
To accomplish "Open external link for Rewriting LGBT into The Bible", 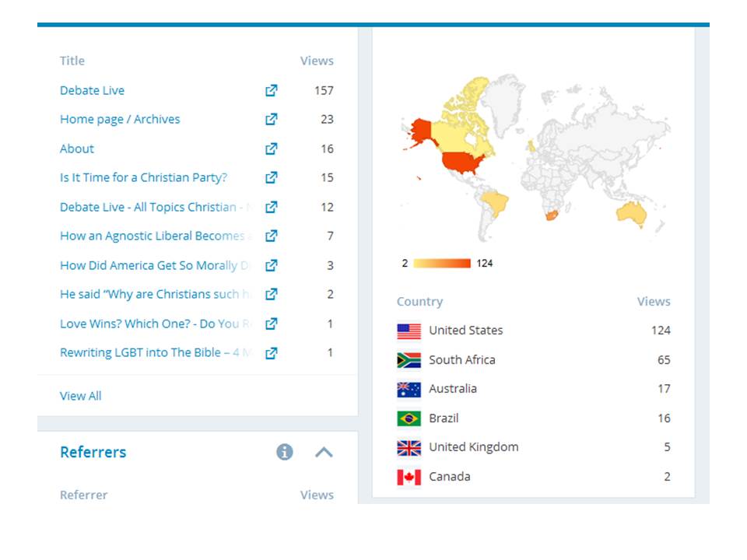I will tap(271, 353).
